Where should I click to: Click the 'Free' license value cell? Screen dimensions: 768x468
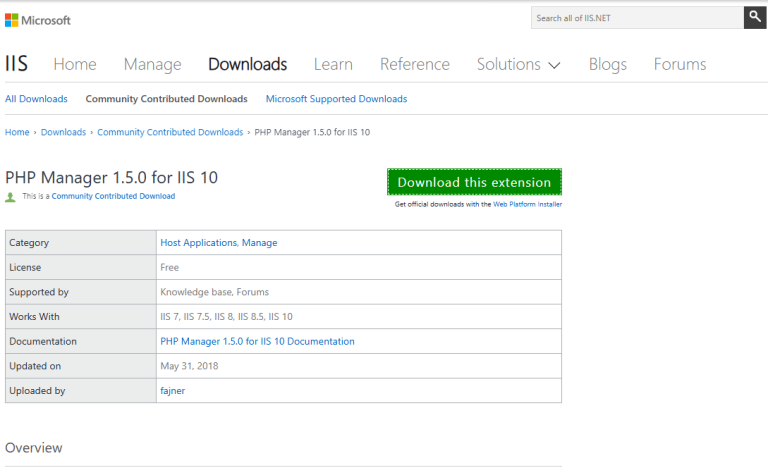[x=359, y=267]
